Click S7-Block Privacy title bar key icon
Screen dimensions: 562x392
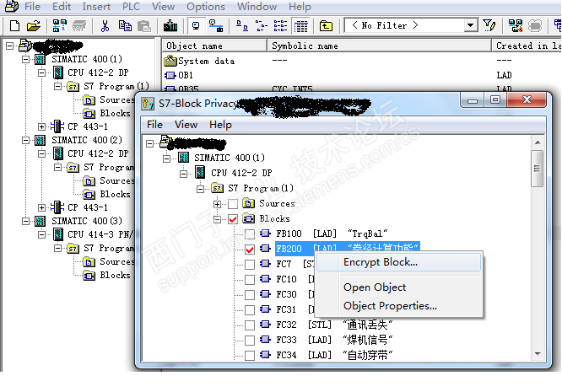[x=148, y=104]
